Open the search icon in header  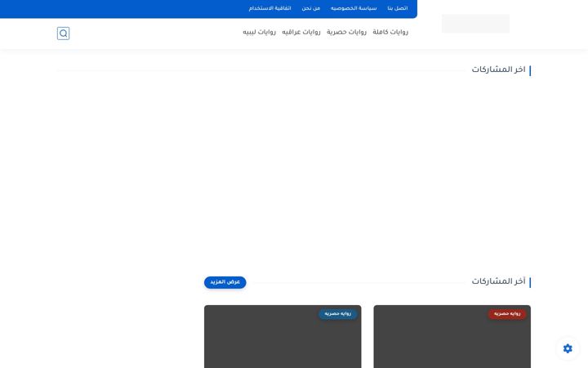click(63, 34)
